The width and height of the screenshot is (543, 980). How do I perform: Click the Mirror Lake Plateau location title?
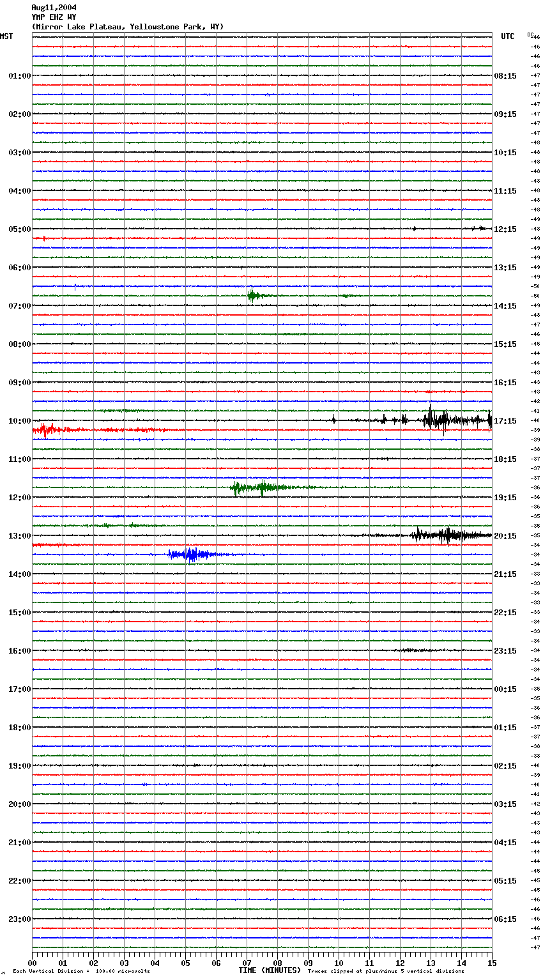point(128,27)
